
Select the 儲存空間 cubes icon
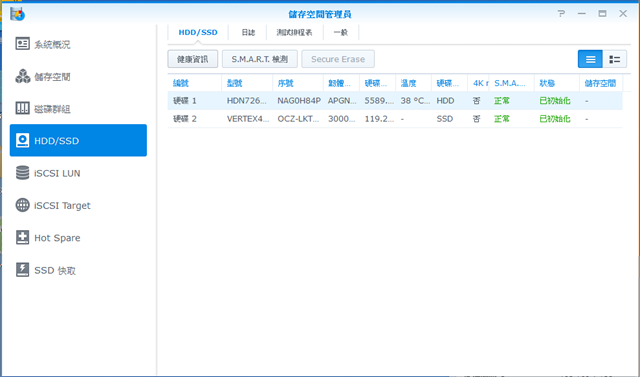click(22, 76)
